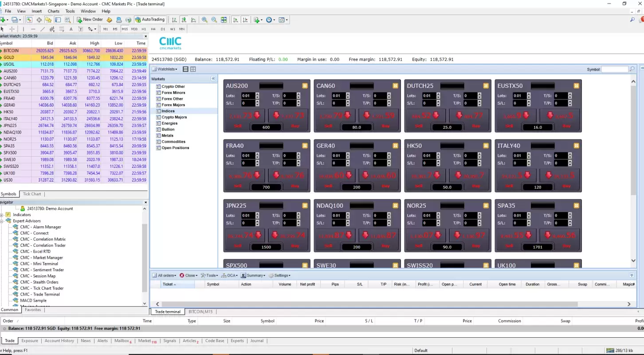Image resolution: width=644 pixels, height=355 pixels.
Task: Open the Charts menu
Action: point(53,11)
